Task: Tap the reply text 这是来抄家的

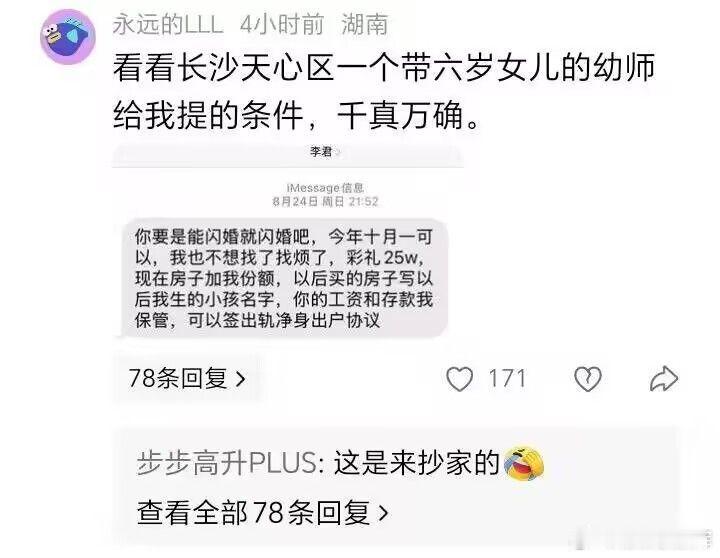Action: pyautogui.click(x=416, y=463)
